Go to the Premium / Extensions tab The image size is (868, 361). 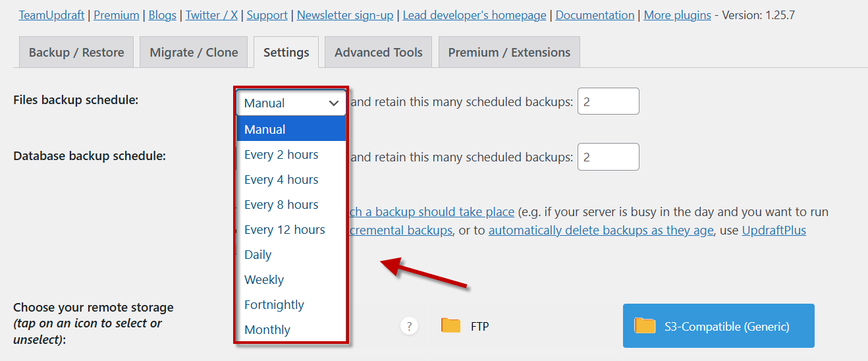pyautogui.click(x=509, y=53)
